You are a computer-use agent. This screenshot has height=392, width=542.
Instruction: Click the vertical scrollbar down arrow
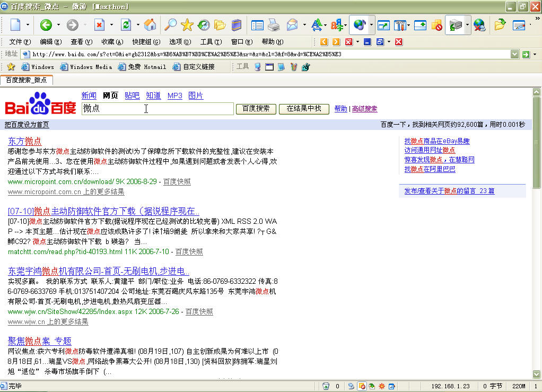point(537,374)
